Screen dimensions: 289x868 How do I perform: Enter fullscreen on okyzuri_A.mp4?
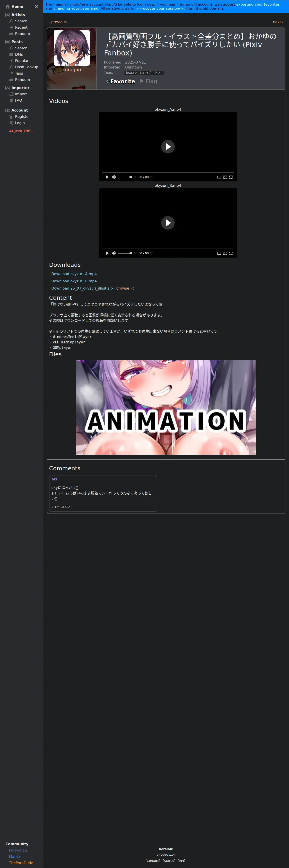[x=231, y=177]
